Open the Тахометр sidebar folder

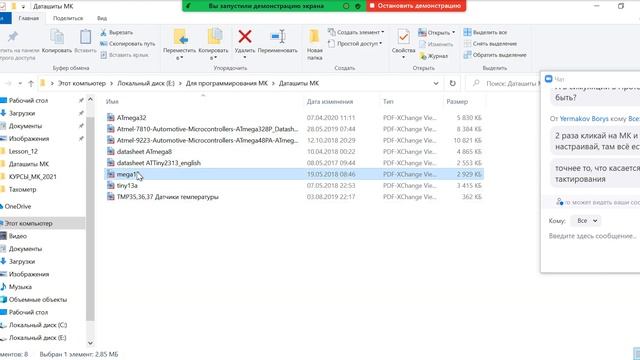click(22, 189)
